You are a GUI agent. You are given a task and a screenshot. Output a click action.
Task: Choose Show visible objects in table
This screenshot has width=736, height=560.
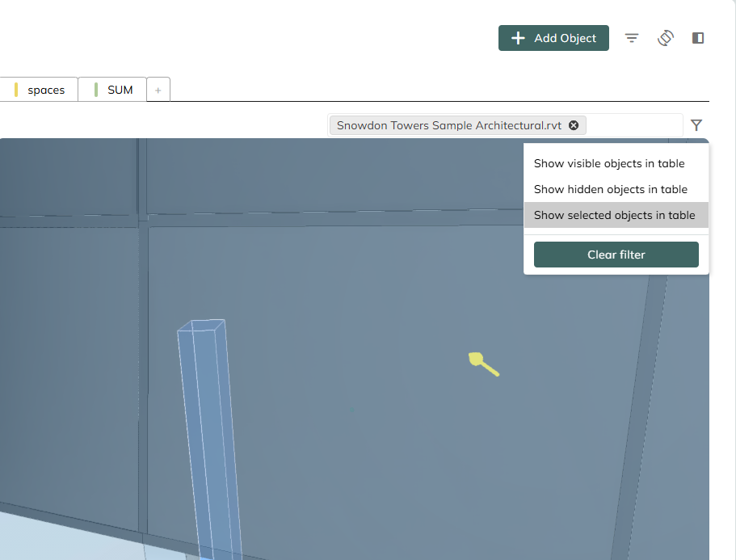tap(608, 163)
